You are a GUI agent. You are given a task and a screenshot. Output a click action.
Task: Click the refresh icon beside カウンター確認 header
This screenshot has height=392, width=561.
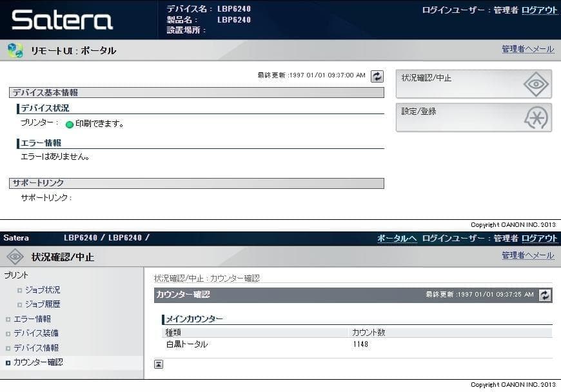click(545, 295)
